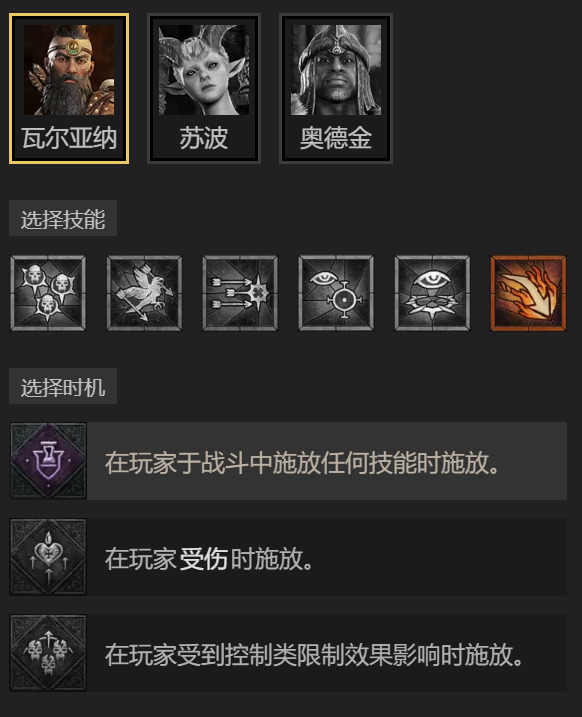The image size is (582, 717).
Task: Select the orange flaming hand skill
Action: (528, 293)
